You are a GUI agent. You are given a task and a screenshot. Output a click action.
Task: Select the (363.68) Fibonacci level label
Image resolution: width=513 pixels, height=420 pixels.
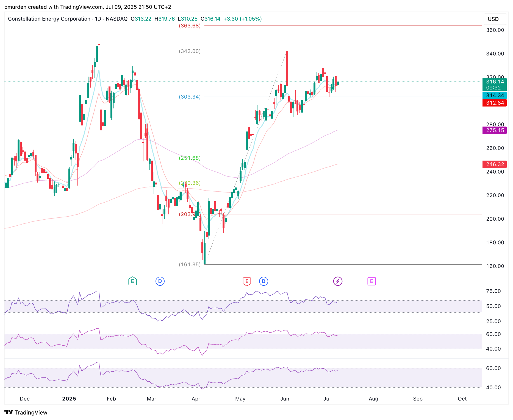[x=190, y=26]
